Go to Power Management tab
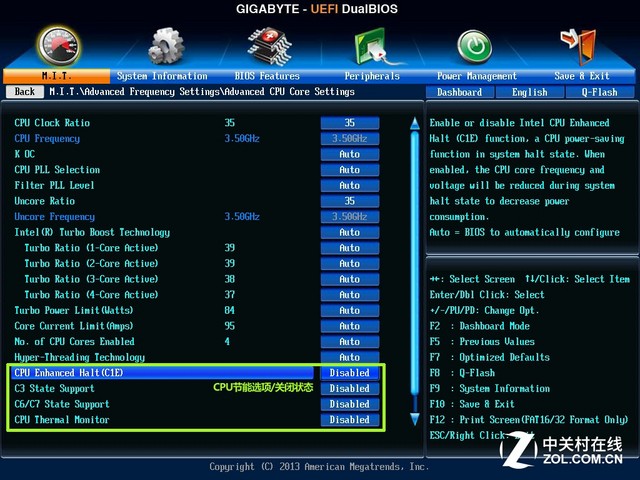 [477, 76]
